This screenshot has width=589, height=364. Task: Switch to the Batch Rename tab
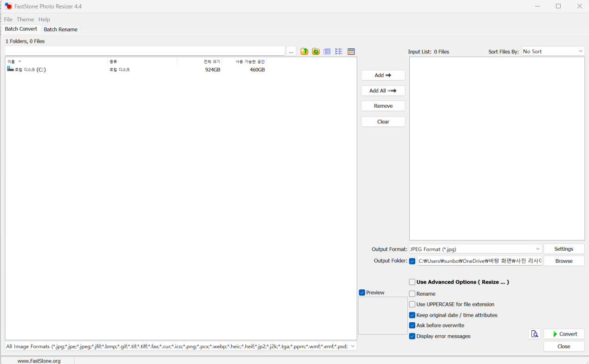click(60, 29)
